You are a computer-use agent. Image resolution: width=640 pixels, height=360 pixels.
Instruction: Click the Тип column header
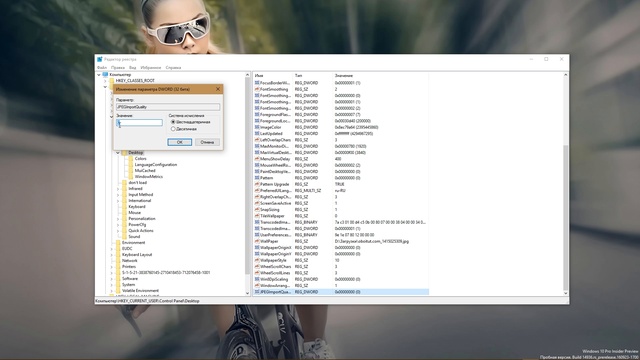tap(313, 76)
